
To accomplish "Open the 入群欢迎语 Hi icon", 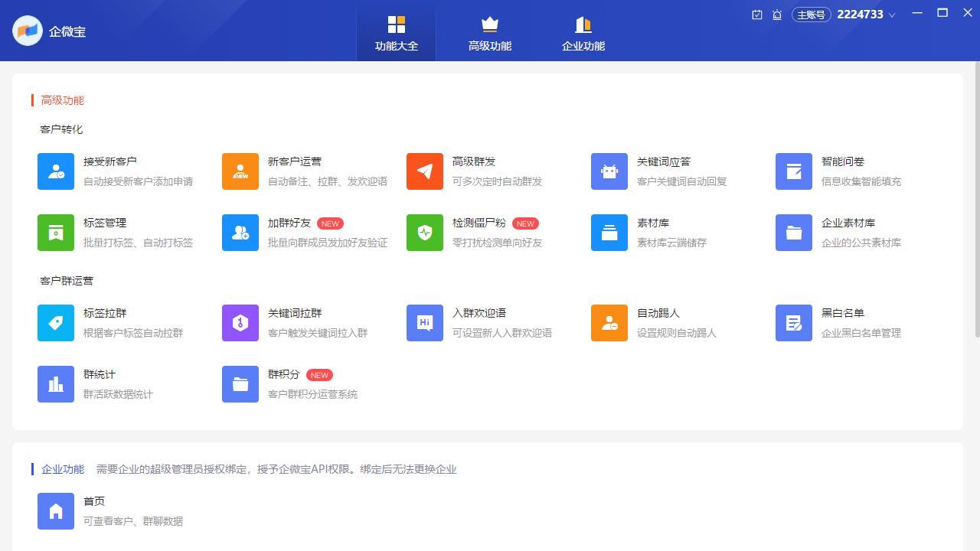I will click(425, 323).
